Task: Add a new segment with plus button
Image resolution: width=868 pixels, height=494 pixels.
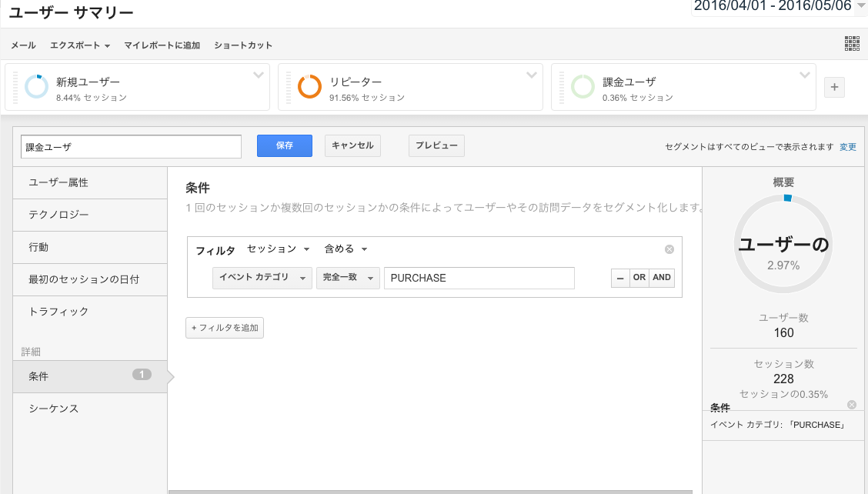Action: [834, 88]
